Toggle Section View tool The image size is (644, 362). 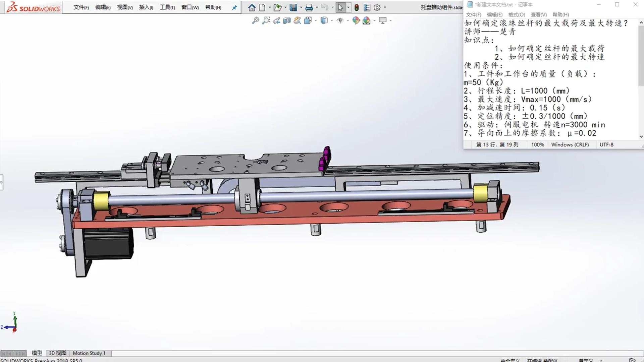(x=287, y=20)
